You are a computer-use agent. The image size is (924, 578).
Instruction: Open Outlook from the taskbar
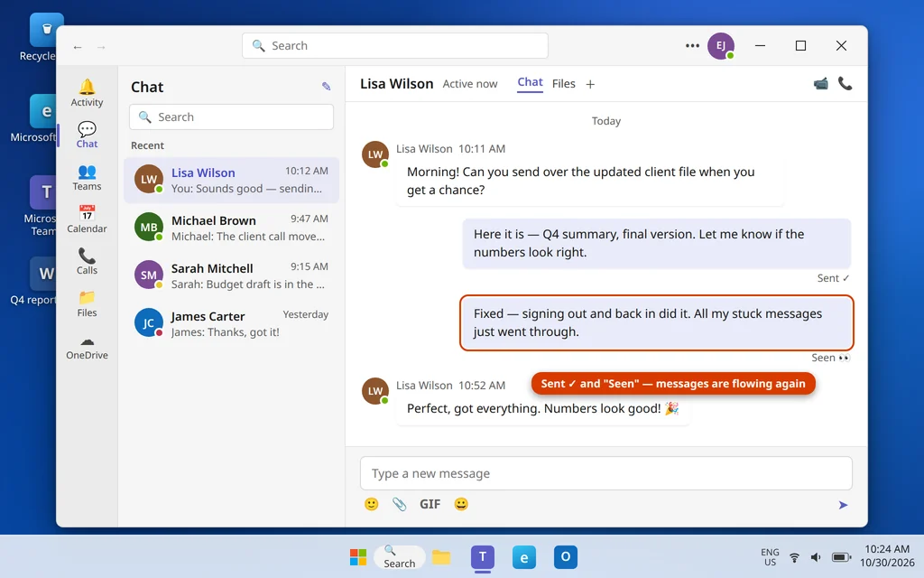(x=565, y=556)
